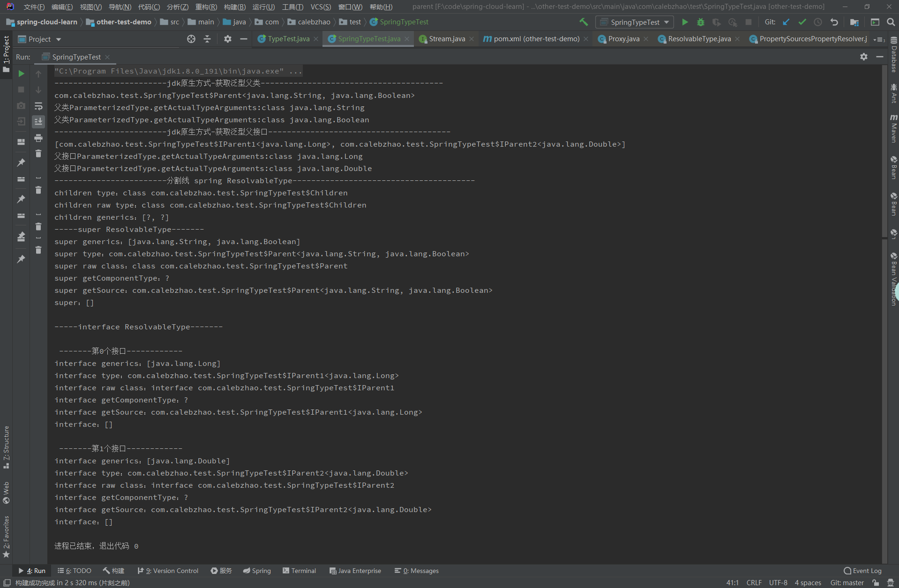Click the green Build Project hammer icon
This screenshot has width=899, height=588.
(584, 22)
